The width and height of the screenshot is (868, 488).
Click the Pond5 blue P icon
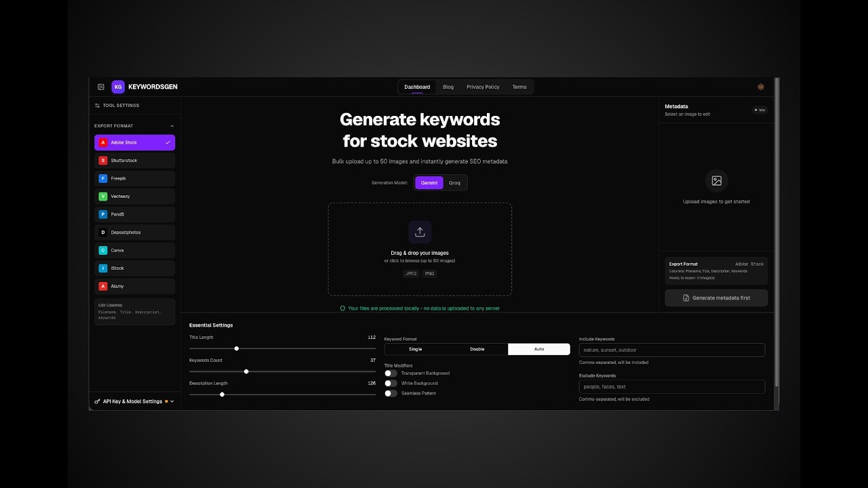click(x=103, y=214)
